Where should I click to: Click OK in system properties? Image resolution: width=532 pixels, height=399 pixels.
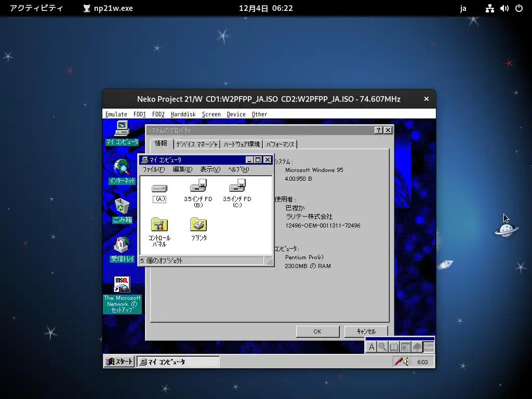coord(317,331)
